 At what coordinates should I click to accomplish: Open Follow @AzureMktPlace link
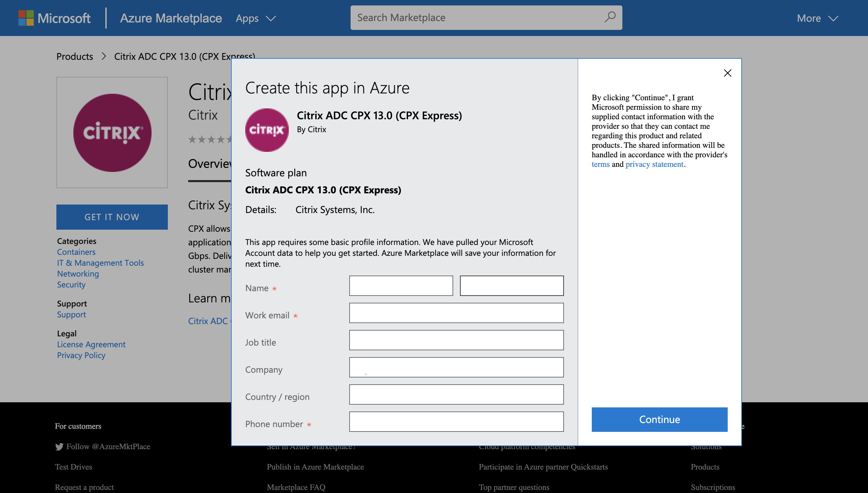(108, 446)
